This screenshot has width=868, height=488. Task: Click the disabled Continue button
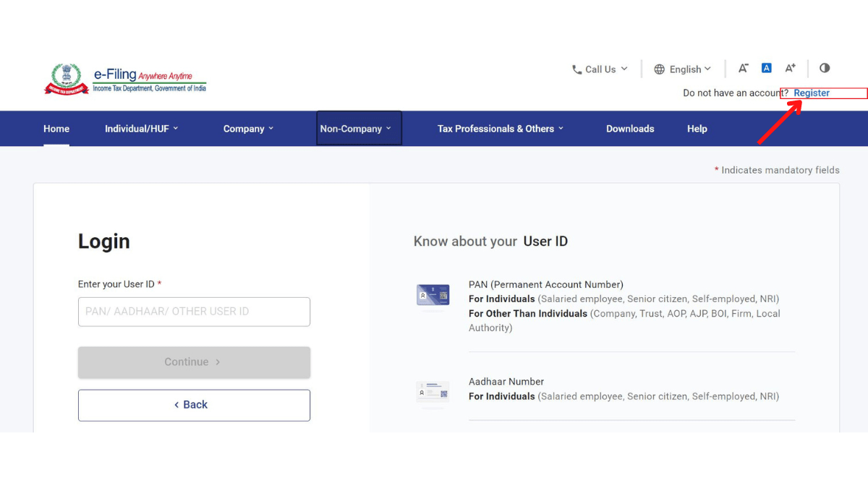coord(194,361)
